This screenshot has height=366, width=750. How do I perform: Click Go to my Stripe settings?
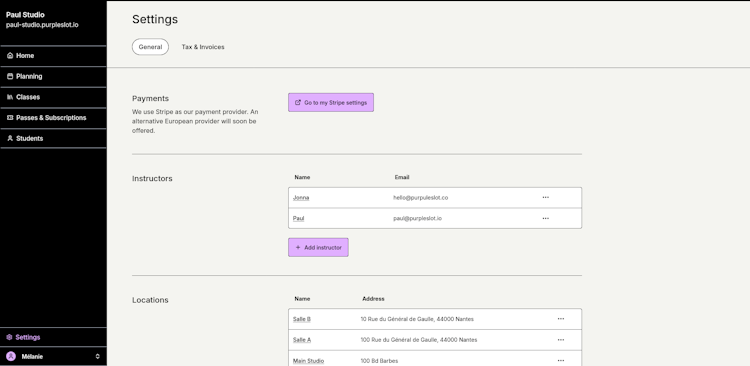(331, 102)
